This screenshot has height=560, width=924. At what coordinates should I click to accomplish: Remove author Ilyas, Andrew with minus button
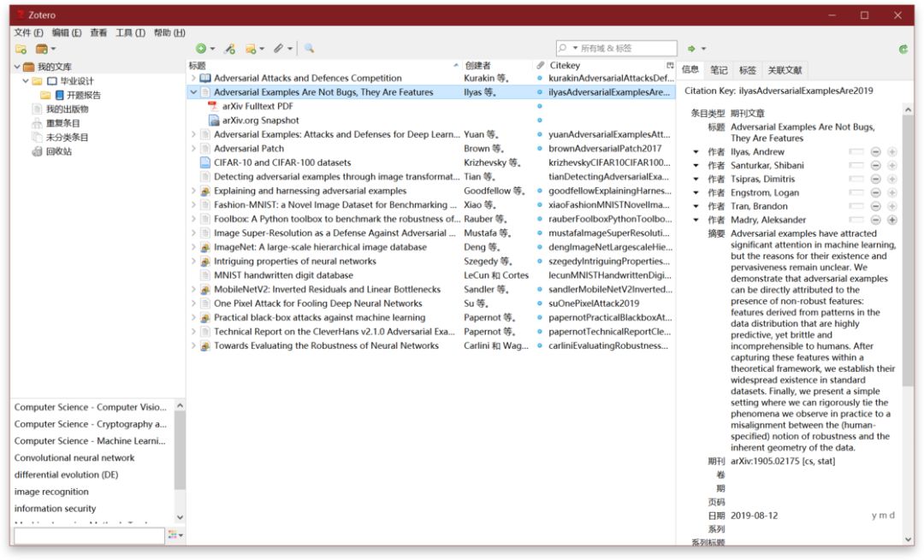875,152
